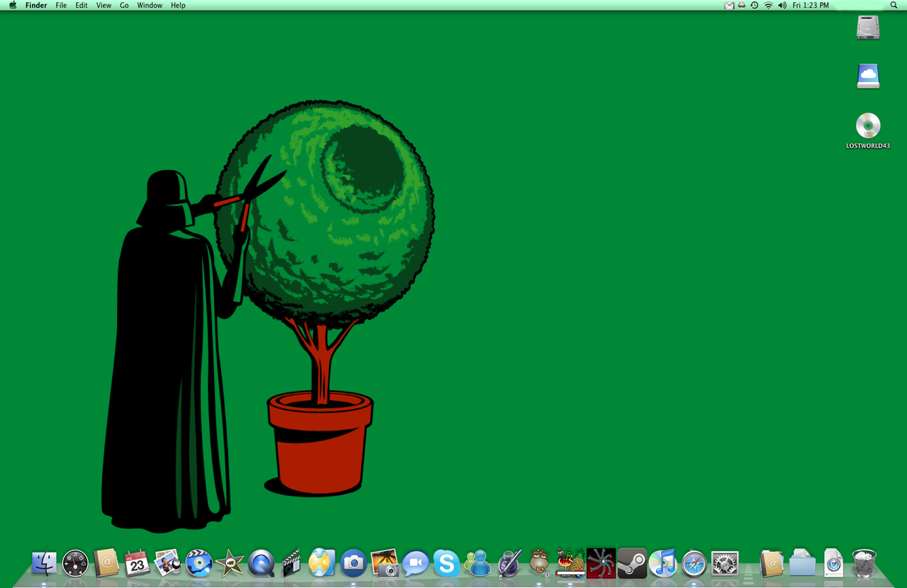Viewport: 907px width, 588px height.
Task: Launch Skype from the Dock
Action: pyautogui.click(x=446, y=563)
